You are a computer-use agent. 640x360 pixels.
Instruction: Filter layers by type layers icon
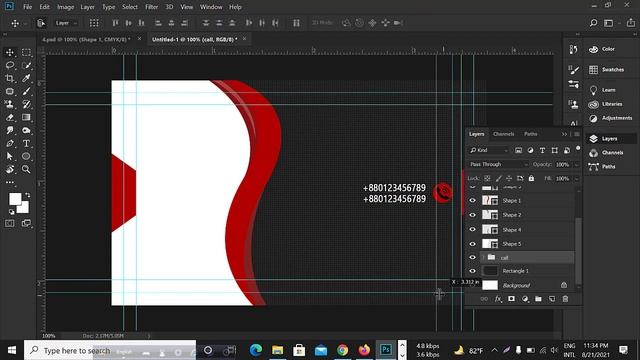(x=542, y=150)
